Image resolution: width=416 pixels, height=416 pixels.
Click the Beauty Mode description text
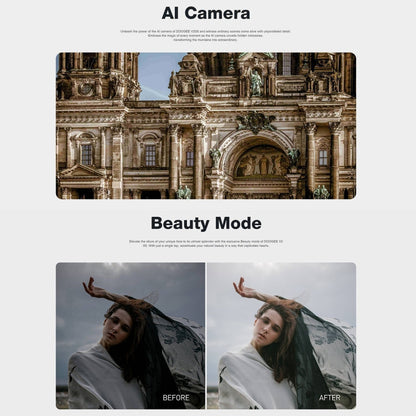(206, 243)
